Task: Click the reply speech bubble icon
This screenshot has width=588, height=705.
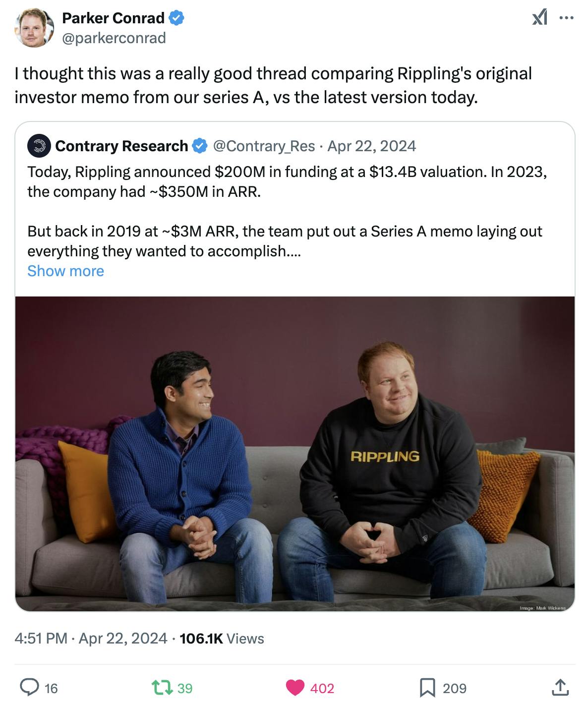Action: point(29,687)
